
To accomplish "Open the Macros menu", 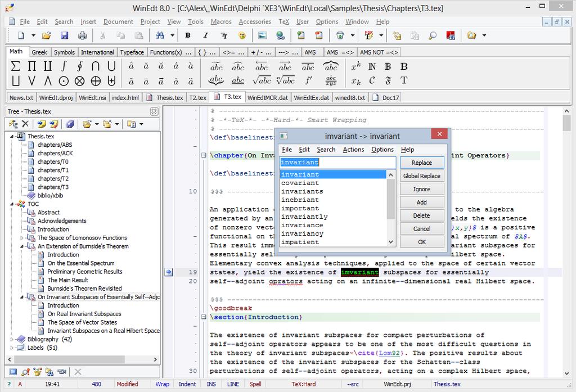I will pos(220,22).
